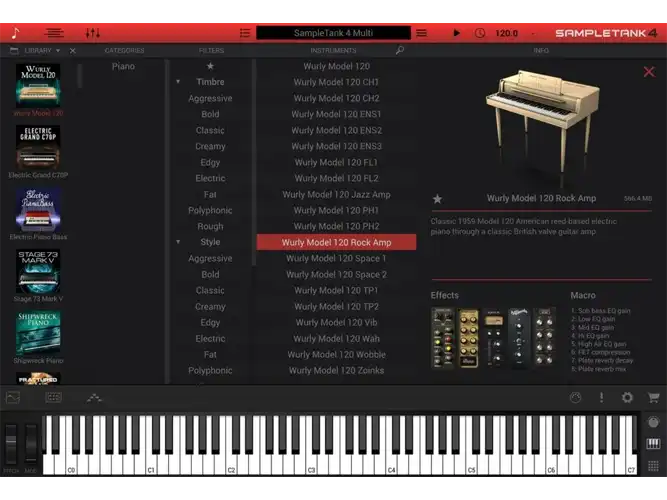The height and width of the screenshot is (500, 667).
Task: Click the tempo value 120.0
Action: (506, 33)
